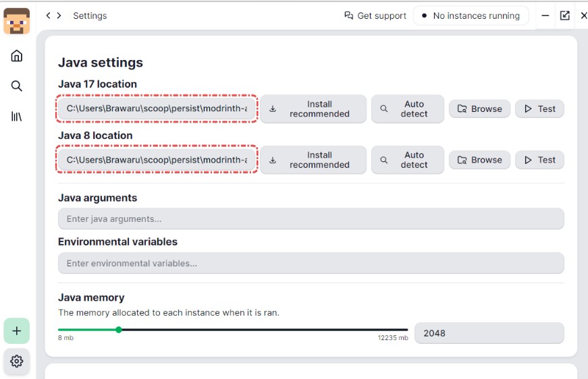Test the Java 8 installation
588x379 pixels.
(x=539, y=160)
